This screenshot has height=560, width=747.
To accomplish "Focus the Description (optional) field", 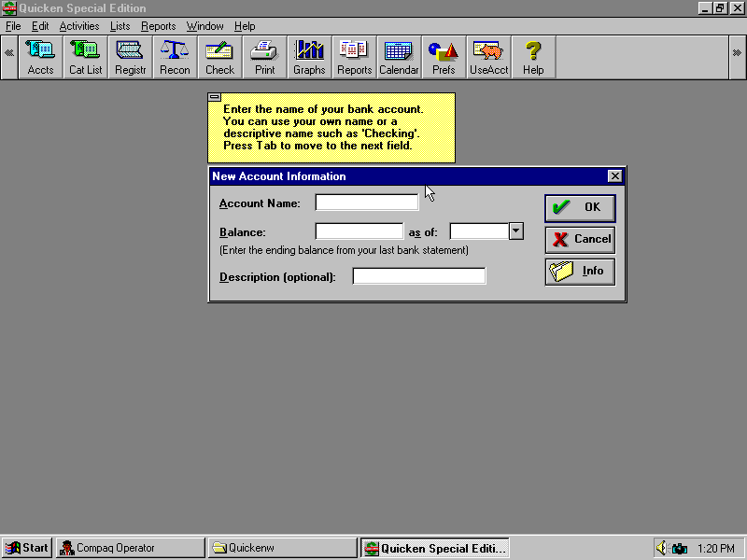I will tap(419, 276).
